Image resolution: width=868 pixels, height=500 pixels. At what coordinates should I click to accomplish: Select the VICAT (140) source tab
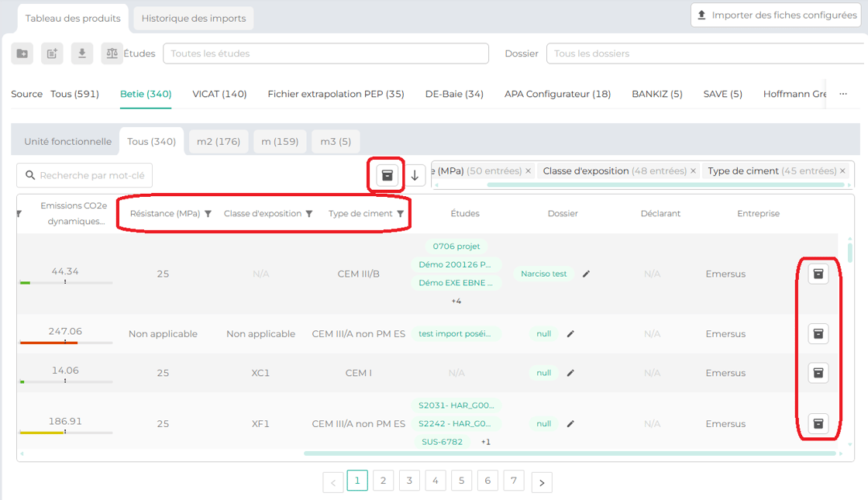219,94
